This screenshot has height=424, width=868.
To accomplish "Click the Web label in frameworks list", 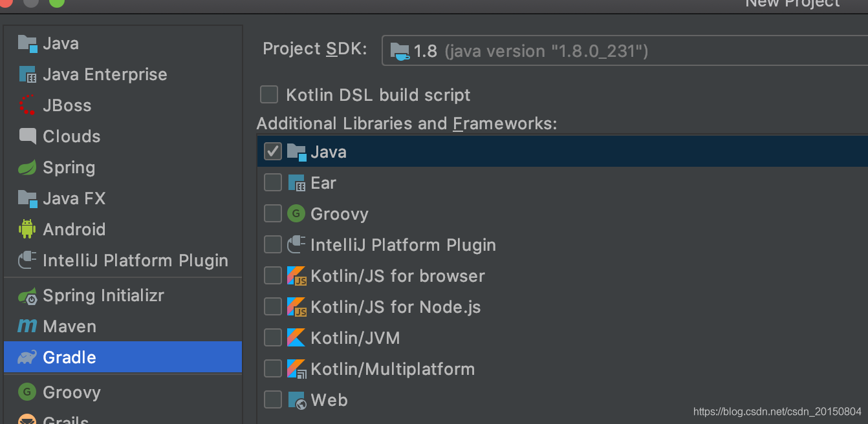I will 329,400.
